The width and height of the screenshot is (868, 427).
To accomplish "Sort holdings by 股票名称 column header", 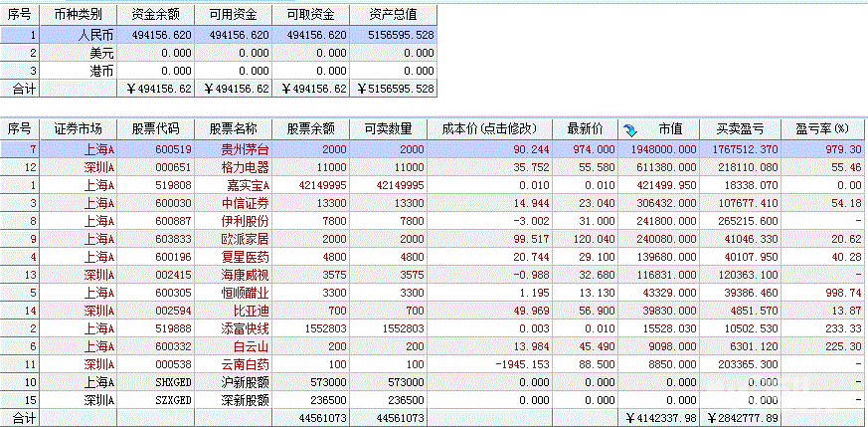I will click(x=233, y=129).
